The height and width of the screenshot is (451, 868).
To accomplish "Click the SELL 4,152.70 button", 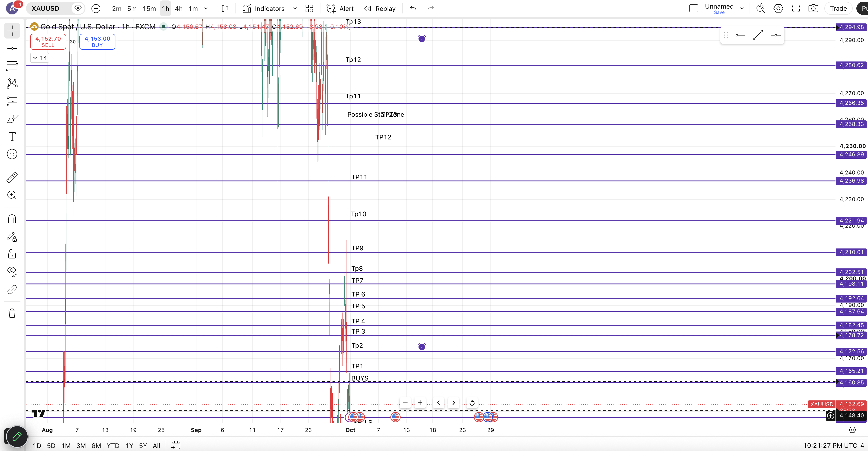I will [48, 42].
